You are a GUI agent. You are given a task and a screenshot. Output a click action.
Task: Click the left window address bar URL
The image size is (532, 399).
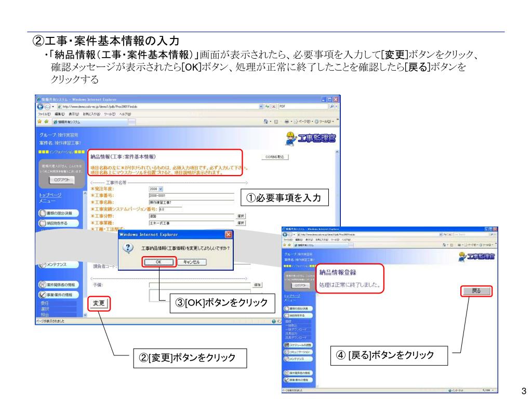[158, 107]
